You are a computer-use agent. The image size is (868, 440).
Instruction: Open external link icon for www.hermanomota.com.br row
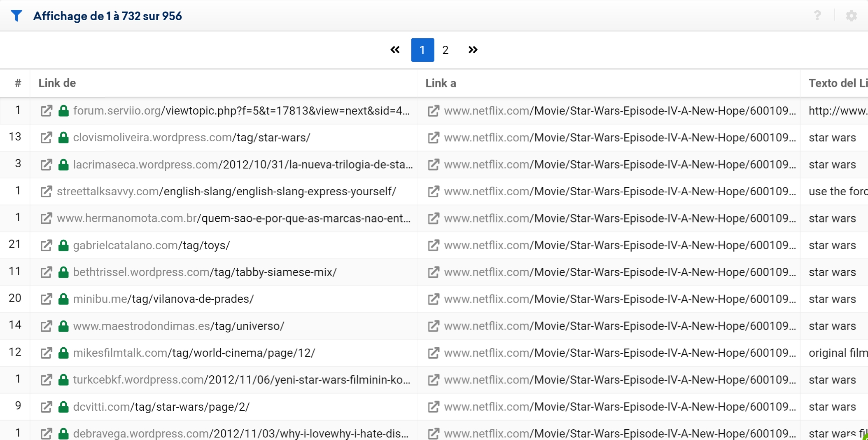point(47,218)
